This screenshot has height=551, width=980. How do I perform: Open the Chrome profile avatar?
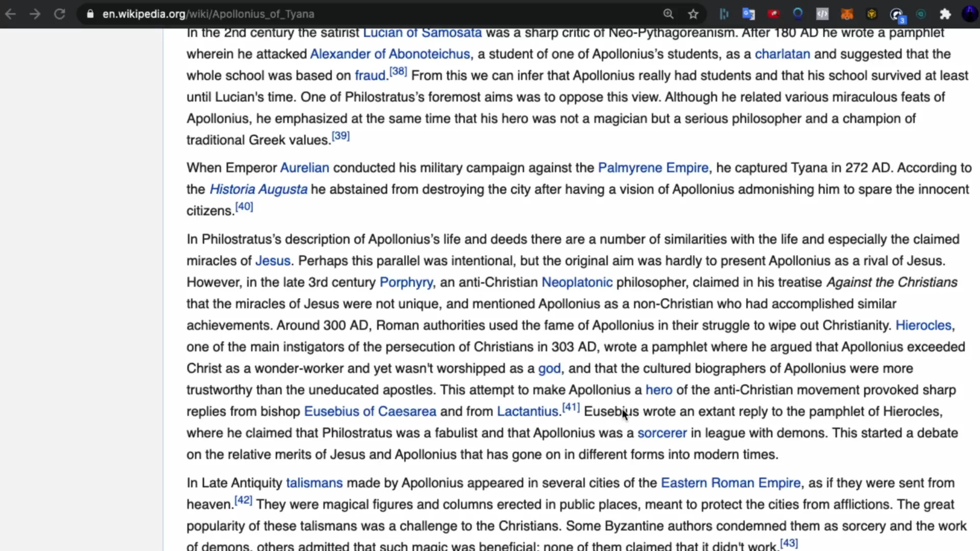[x=969, y=14]
